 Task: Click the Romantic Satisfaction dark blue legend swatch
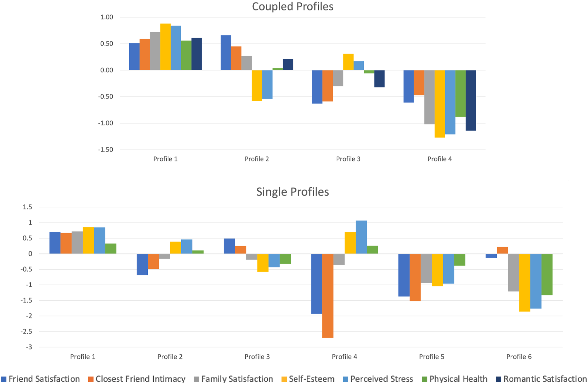(499, 379)
